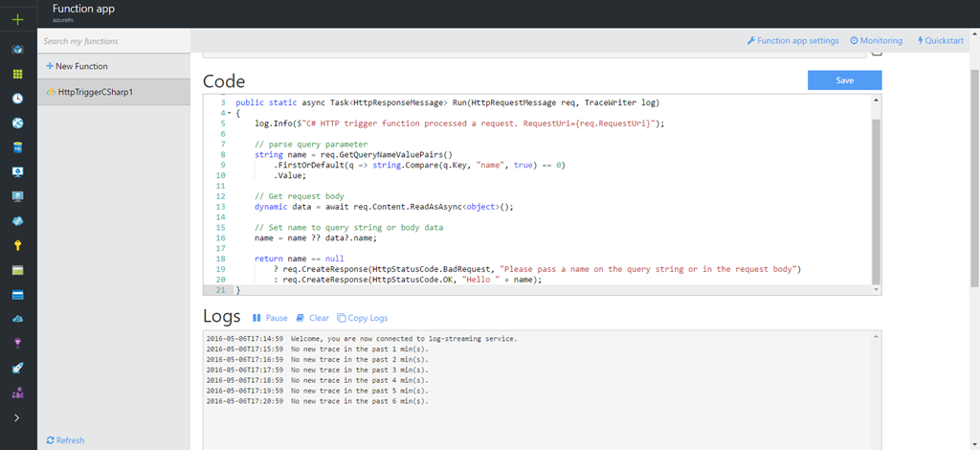Click the 'Function app' title text
The width and height of the screenshot is (980, 450).
[84, 9]
